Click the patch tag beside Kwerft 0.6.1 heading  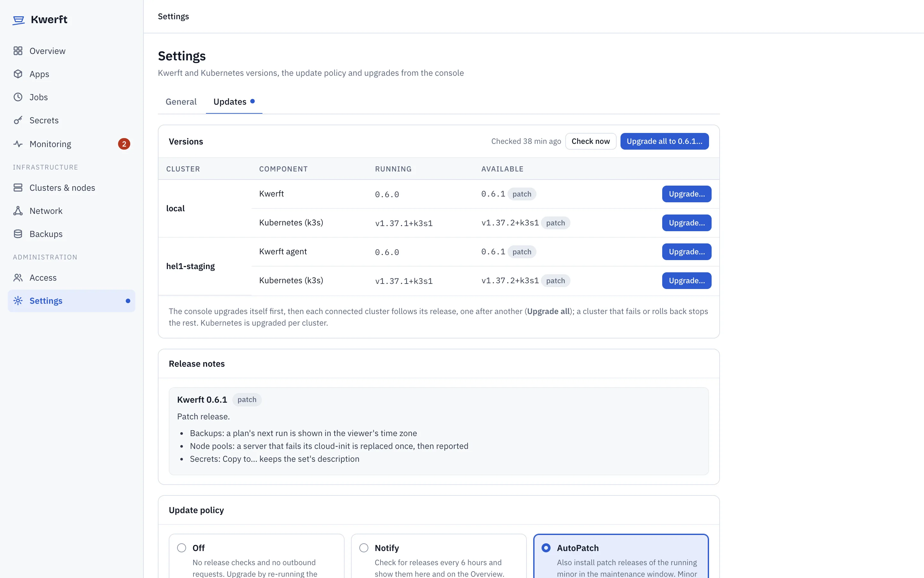[247, 399]
